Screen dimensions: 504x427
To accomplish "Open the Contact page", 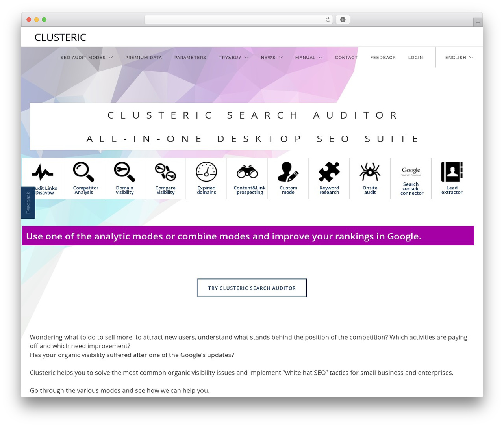I will [x=346, y=58].
